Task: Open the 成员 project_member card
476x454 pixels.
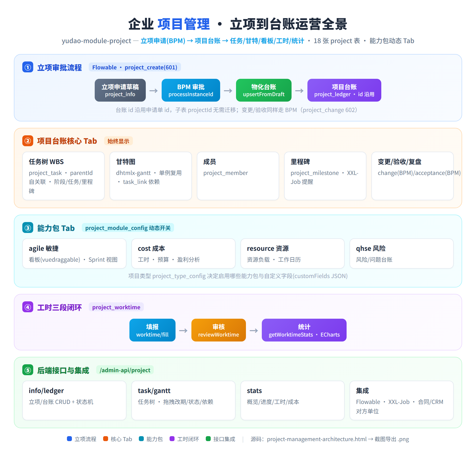Action: (238, 176)
